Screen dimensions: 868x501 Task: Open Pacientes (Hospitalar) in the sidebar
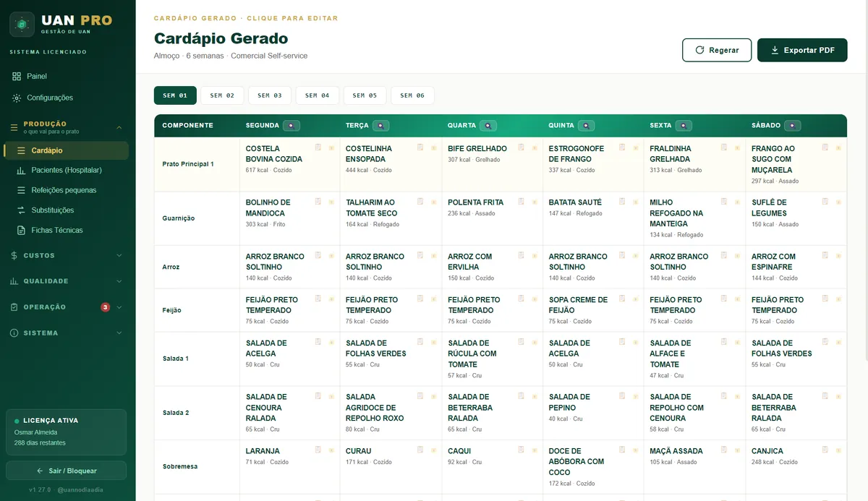68,170
